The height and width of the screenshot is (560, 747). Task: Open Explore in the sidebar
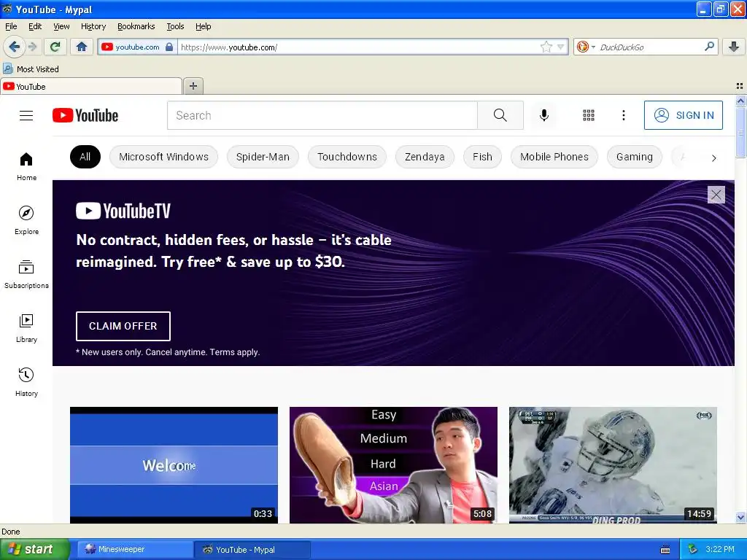(26, 220)
